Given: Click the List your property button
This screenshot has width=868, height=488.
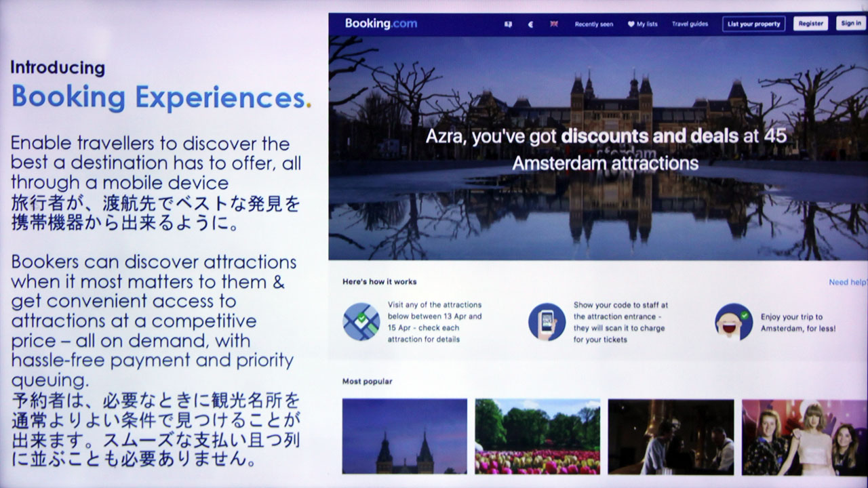Looking at the screenshot, I should point(753,24).
